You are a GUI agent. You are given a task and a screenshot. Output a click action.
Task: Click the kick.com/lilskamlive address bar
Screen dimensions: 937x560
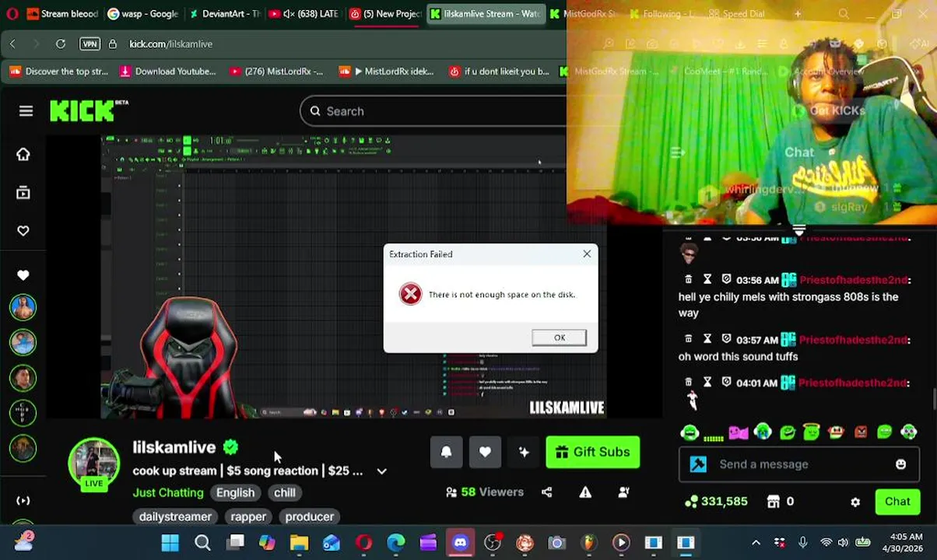pos(171,44)
